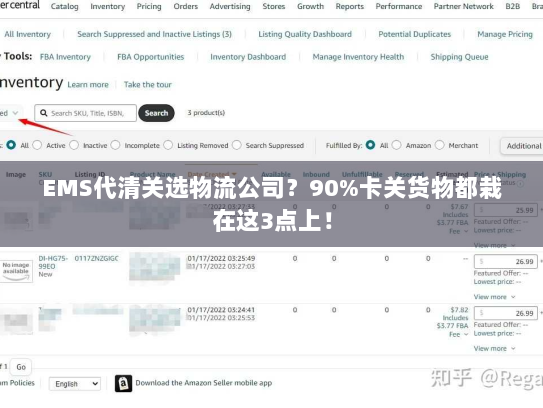The height and width of the screenshot is (408, 543).
Task: Open the B2B menu
Action: pyautogui.click(x=513, y=6)
